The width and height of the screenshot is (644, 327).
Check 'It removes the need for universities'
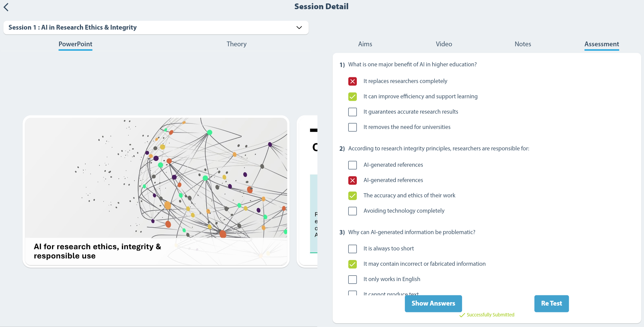[x=352, y=127]
